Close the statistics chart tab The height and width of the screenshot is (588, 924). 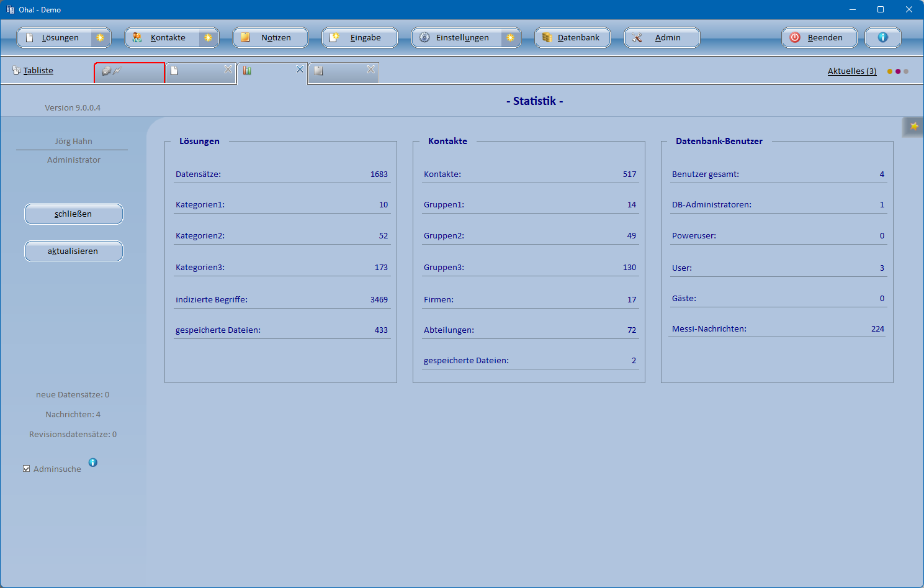click(300, 70)
